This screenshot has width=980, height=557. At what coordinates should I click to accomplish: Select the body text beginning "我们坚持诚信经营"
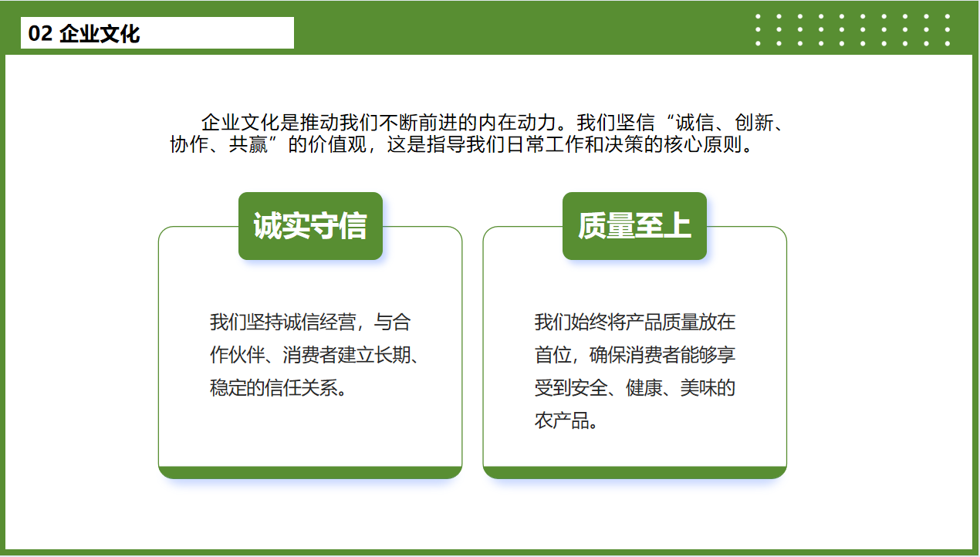tap(314, 355)
